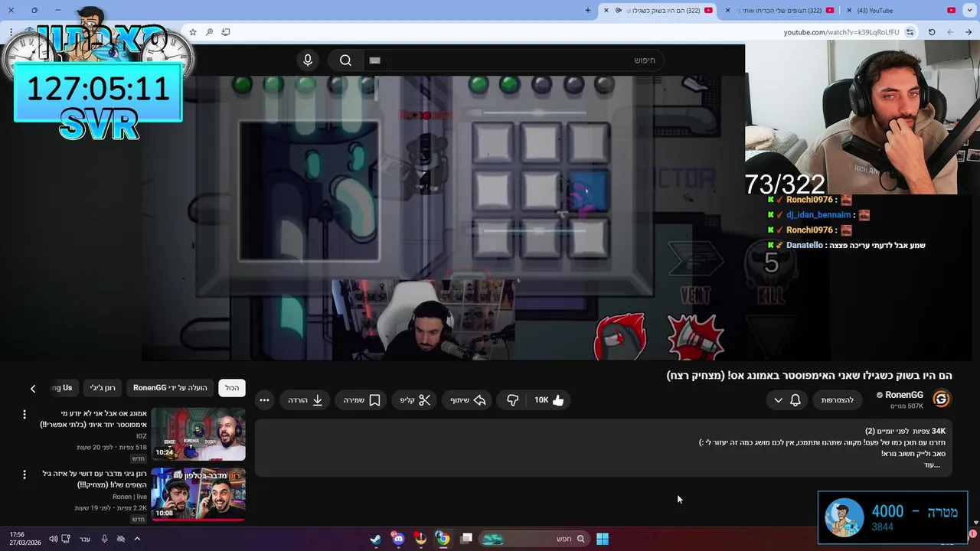Screen dimensions: 980x551
Task: Close the (43) YouTube tab
Action: (x=850, y=11)
